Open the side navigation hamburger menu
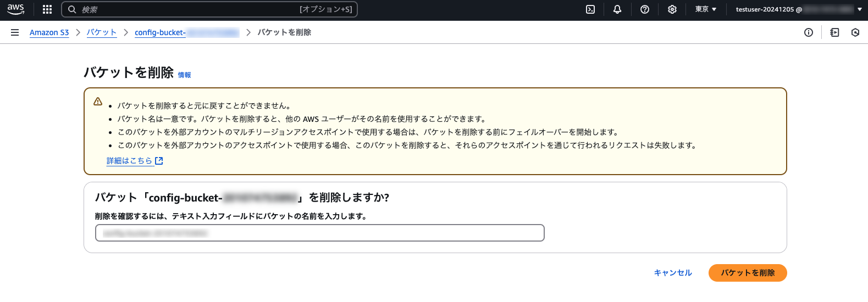The width and height of the screenshot is (868, 302). coord(15,32)
